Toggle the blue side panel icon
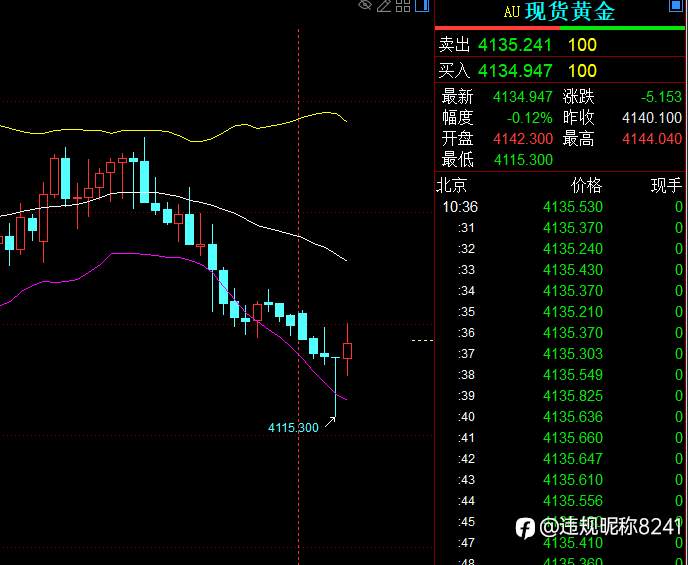 click(x=422, y=5)
